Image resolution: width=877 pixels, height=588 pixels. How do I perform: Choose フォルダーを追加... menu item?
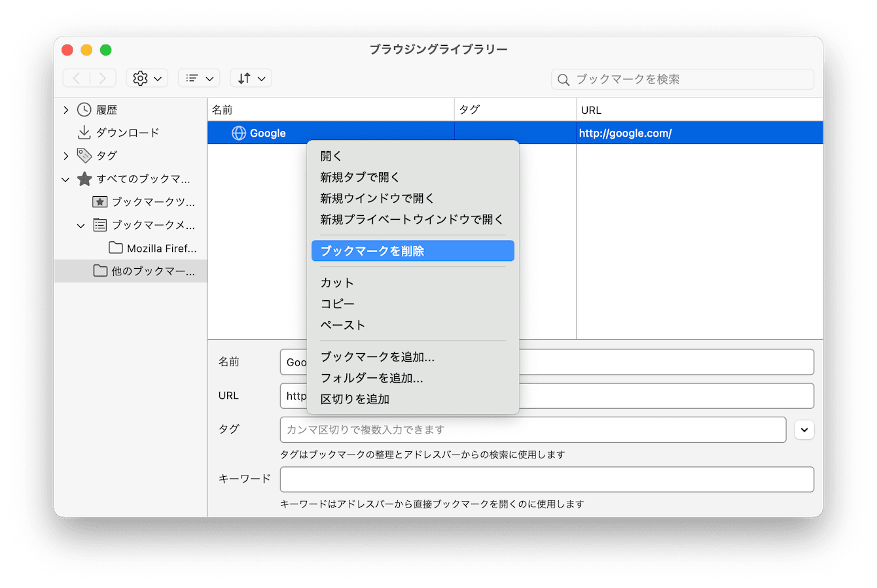pos(413,378)
